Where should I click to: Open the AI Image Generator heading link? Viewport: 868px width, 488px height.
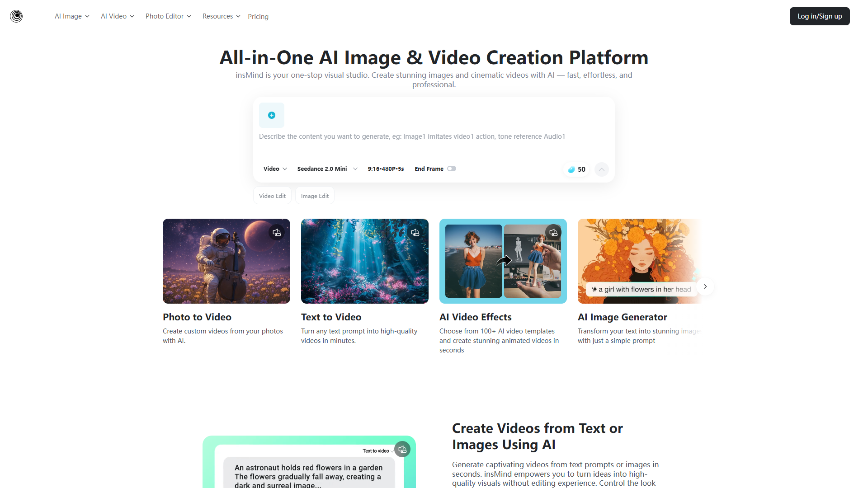click(x=623, y=317)
